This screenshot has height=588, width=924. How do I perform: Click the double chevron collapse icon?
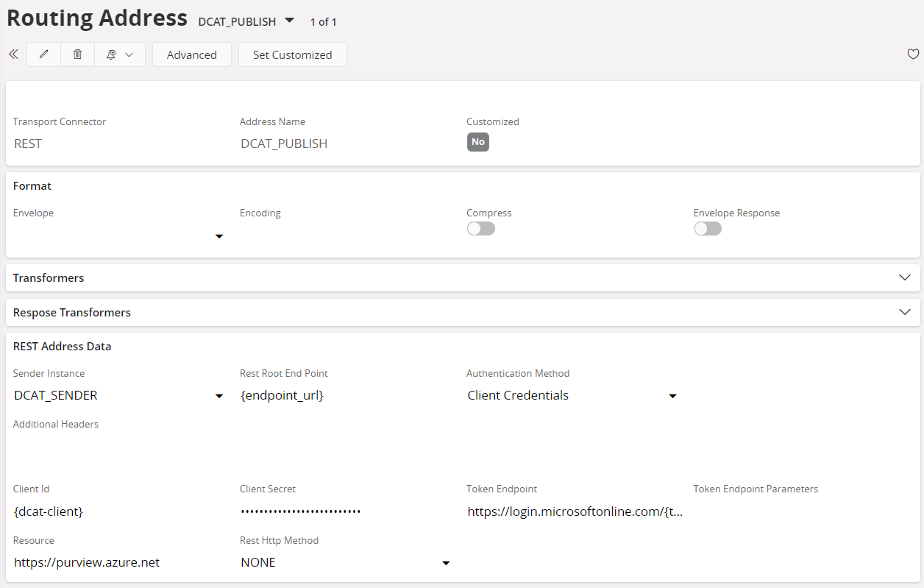[13, 54]
